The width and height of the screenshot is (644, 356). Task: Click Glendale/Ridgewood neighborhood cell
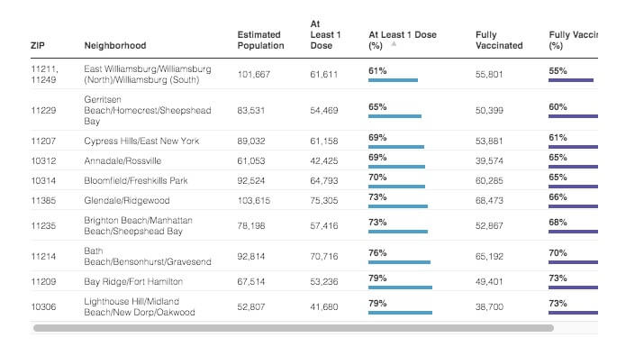126,201
